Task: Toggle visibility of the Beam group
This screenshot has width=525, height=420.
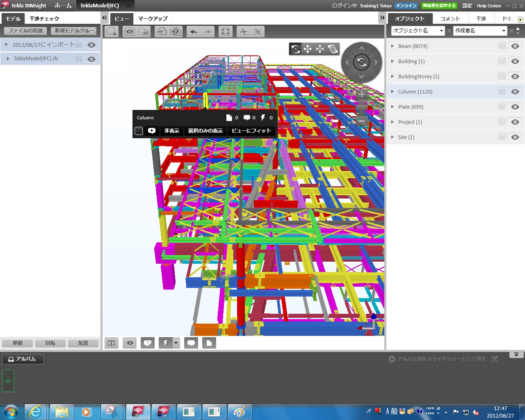Action: pyautogui.click(x=515, y=46)
